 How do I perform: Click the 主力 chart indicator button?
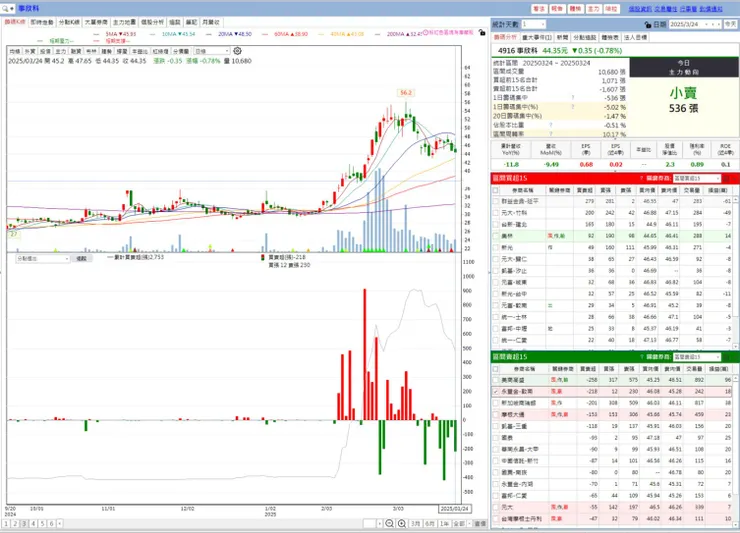pyautogui.click(x=60, y=51)
